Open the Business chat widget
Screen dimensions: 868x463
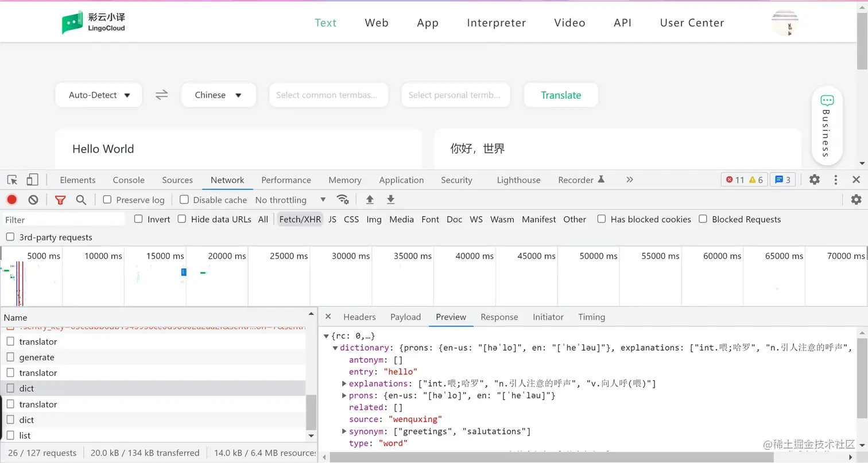[827, 126]
